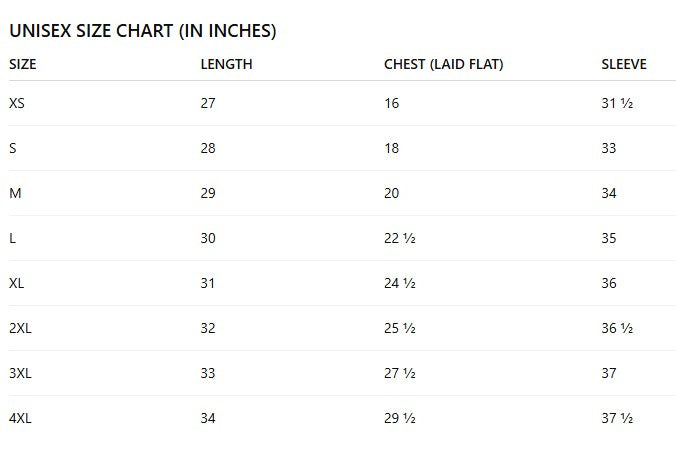The image size is (676, 452).
Task: Click the length value 28 for size S
Action: pyautogui.click(x=208, y=148)
